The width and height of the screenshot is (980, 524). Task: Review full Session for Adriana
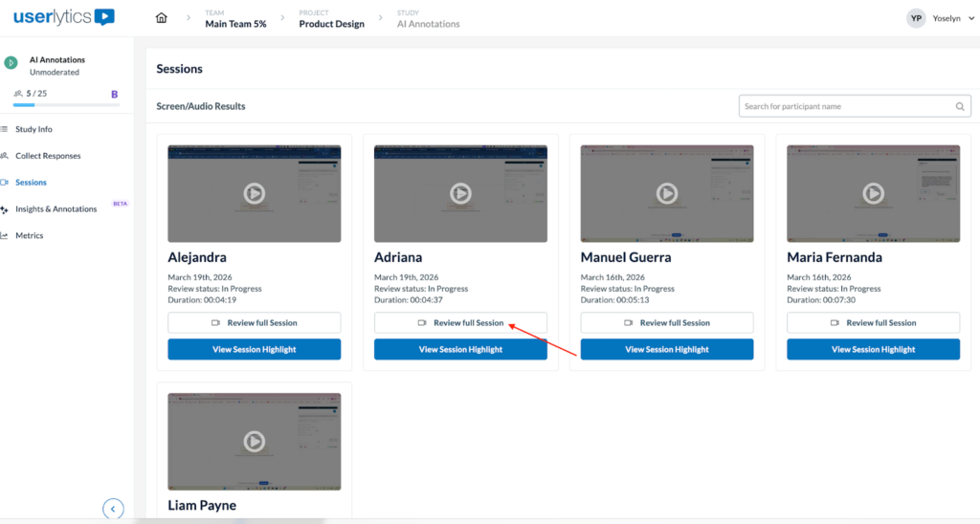pyautogui.click(x=460, y=323)
